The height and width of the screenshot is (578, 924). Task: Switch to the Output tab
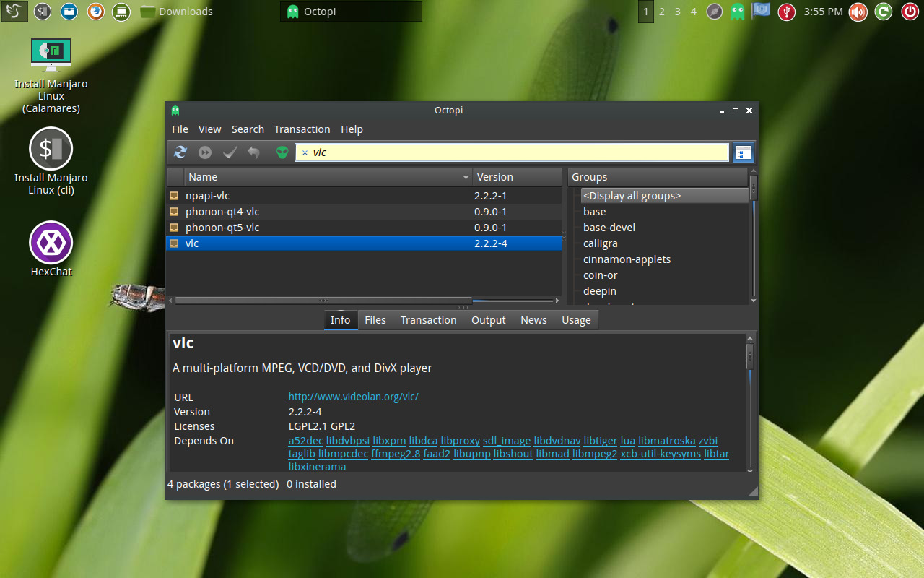point(489,320)
